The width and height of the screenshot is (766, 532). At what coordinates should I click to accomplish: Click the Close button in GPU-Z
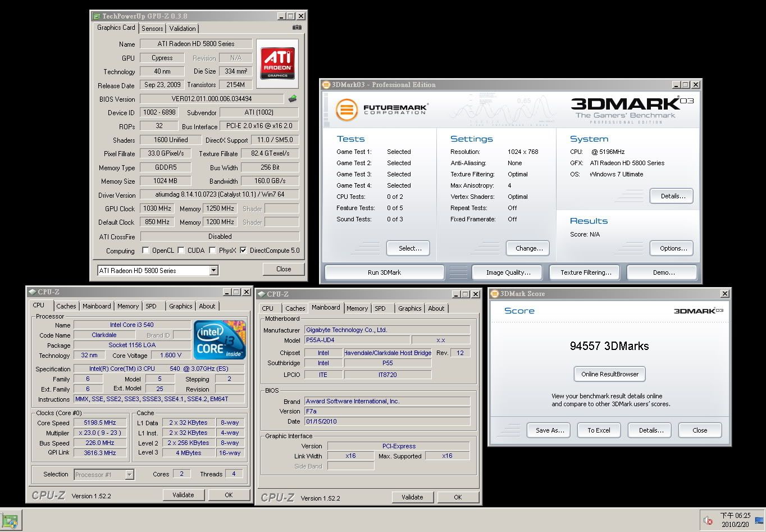point(284,269)
